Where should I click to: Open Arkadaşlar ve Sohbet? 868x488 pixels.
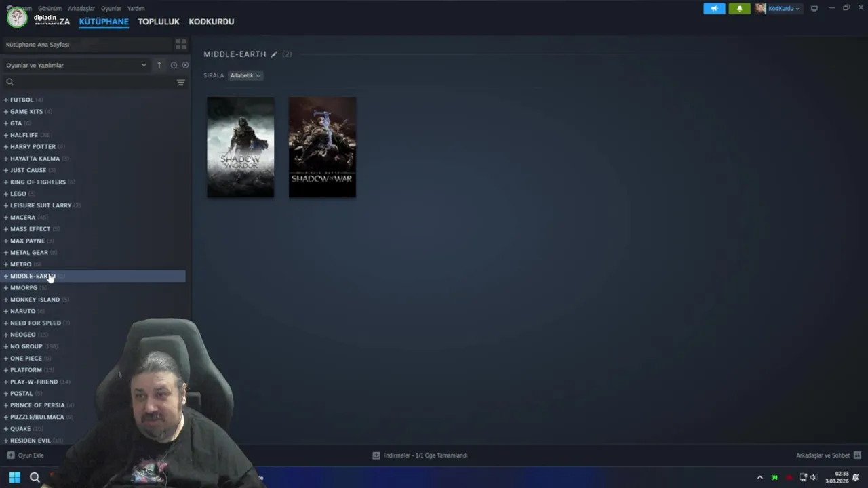pos(828,455)
